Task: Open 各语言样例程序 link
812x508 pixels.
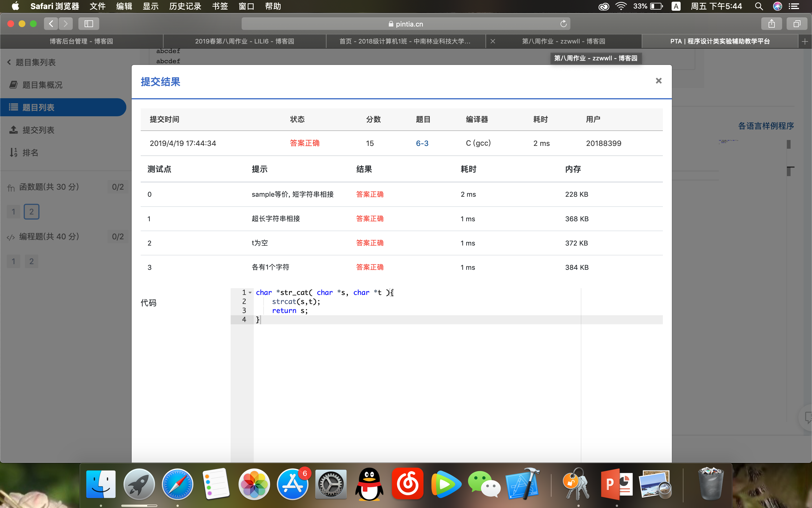Action: pyautogui.click(x=766, y=126)
